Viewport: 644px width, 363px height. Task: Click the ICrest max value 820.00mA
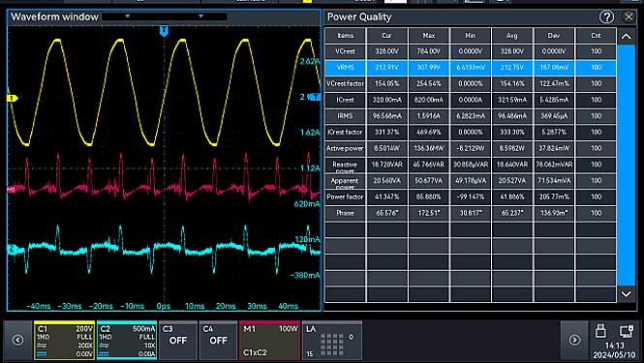click(x=429, y=100)
